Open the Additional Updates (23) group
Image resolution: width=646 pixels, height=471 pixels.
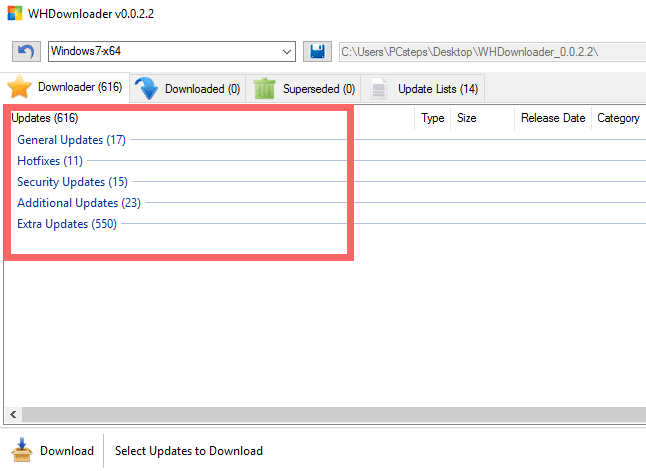pos(79,203)
